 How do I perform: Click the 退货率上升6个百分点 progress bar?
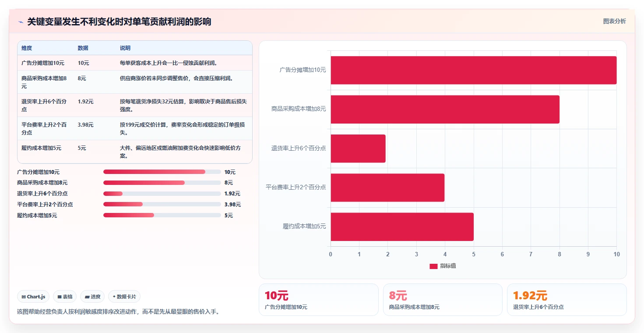tap(162, 193)
